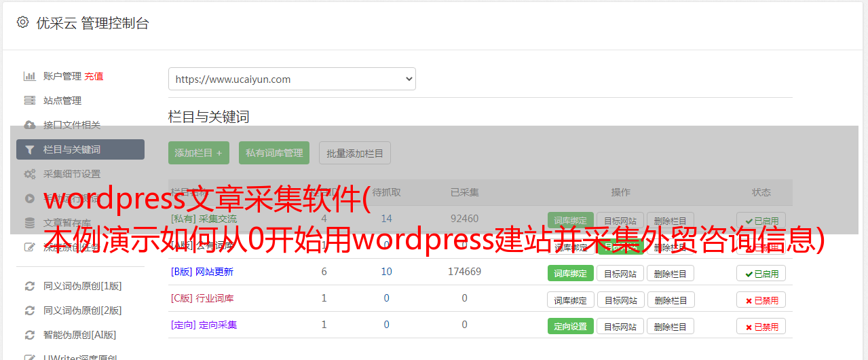
Task: Click the filter funnel icon for 栏目与关键词
Action: coord(29,149)
